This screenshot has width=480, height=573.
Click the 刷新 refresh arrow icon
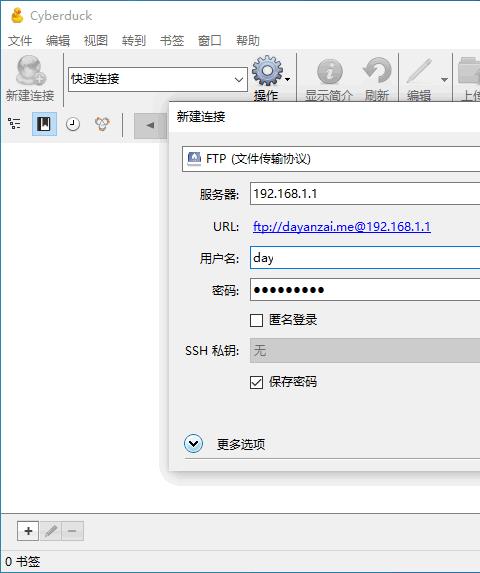pyautogui.click(x=377, y=71)
